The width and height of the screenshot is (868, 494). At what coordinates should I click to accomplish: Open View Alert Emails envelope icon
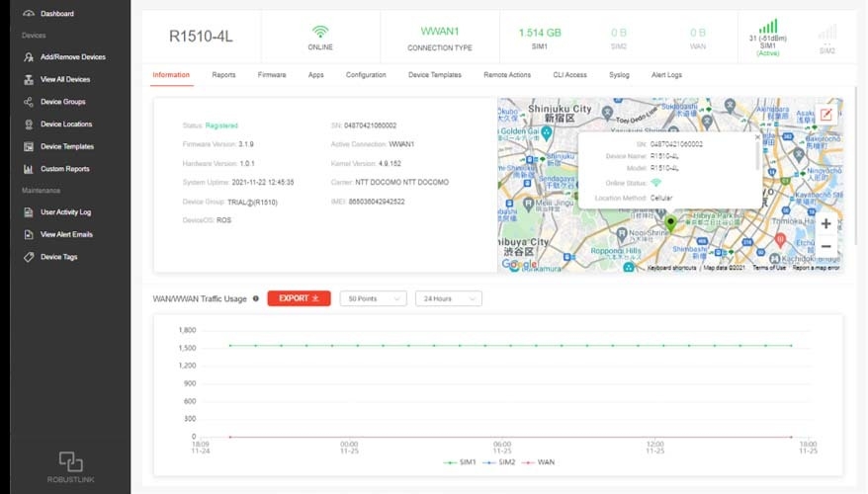pyautogui.click(x=29, y=234)
